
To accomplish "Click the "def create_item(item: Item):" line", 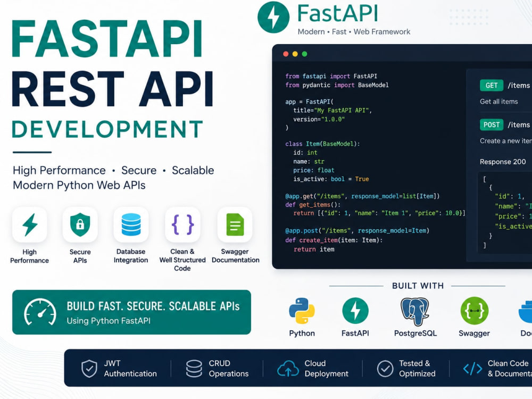I will [x=334, y=240].
